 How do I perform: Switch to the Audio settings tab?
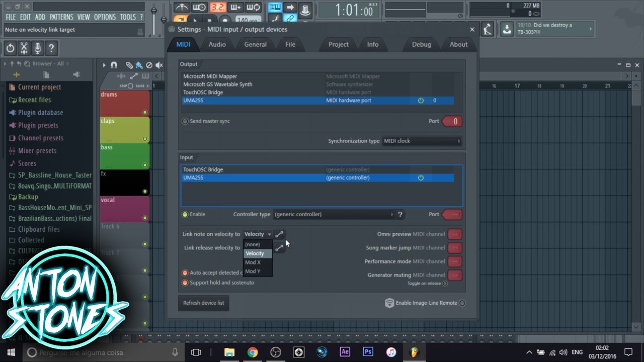(217, 44)
